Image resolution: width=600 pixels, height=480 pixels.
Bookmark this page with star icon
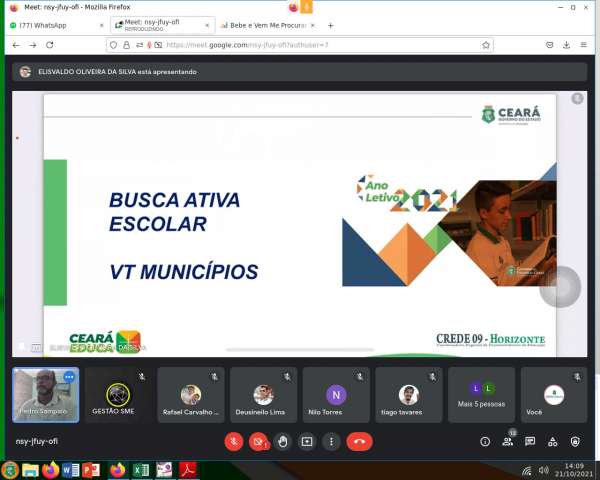pyautogui.click(x=486, y=45)
